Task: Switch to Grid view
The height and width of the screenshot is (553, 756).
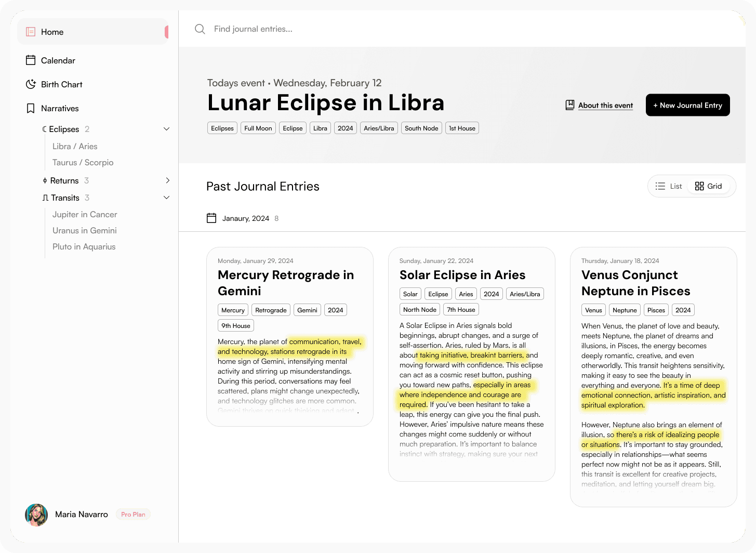Action: coord(709,186)
